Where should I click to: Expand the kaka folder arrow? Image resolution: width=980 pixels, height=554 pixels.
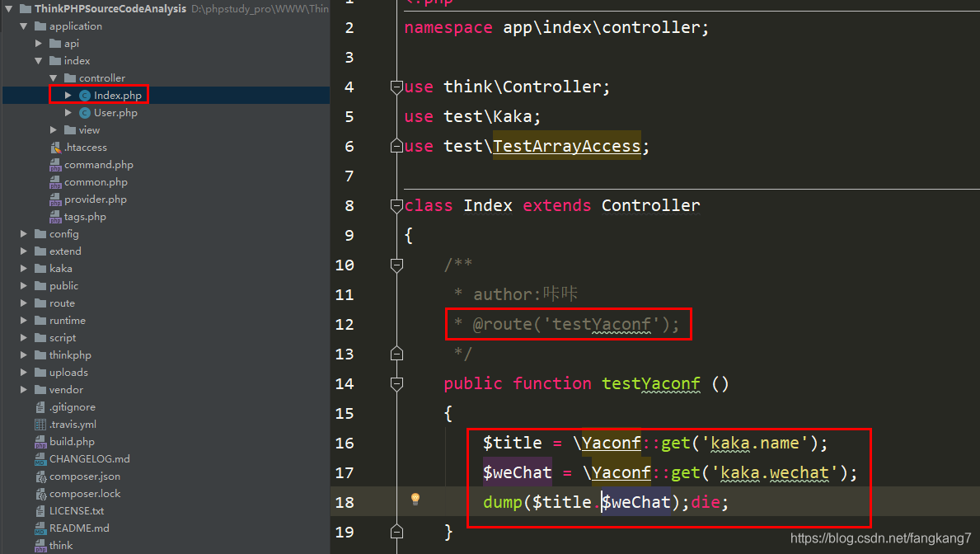[24, 268]
